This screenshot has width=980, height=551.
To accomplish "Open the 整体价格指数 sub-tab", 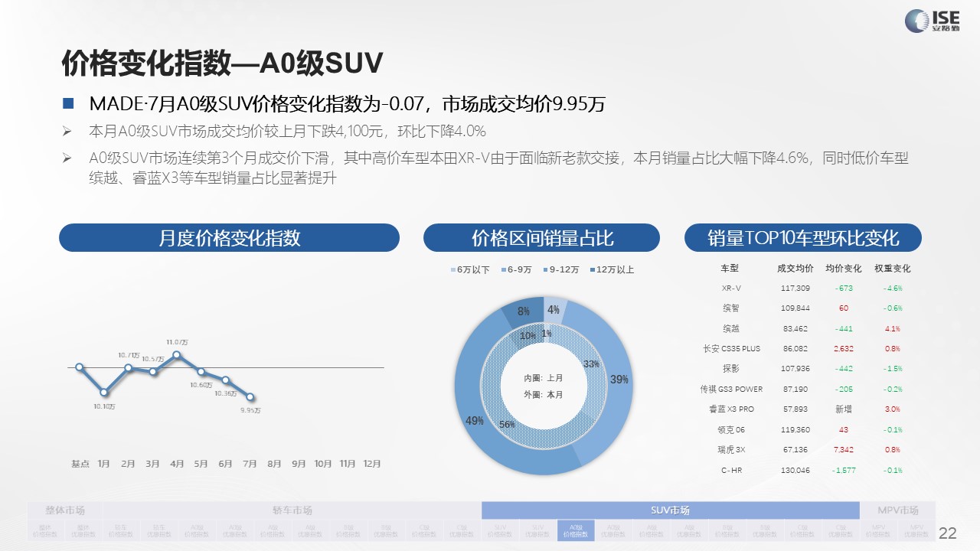I will [46, 530].
